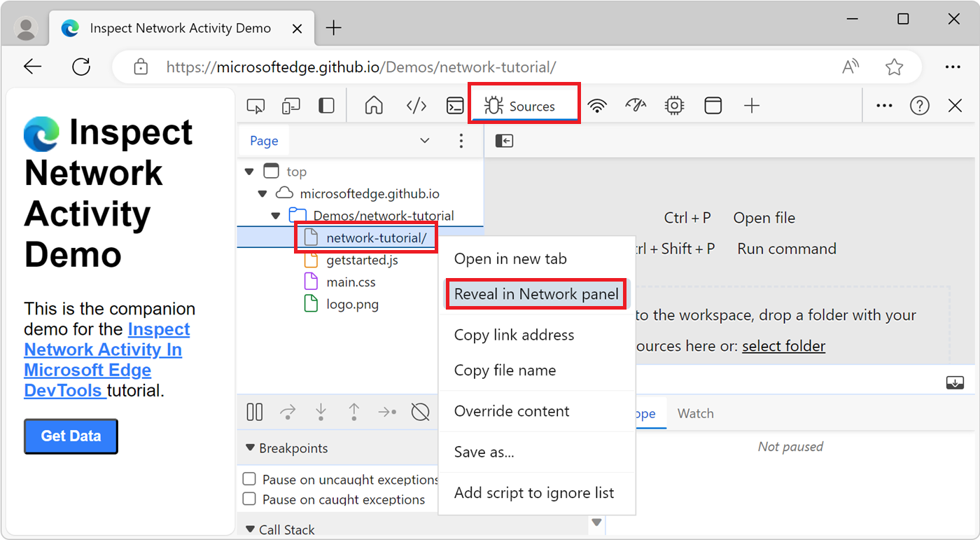Select the inspect element tool
Screen dimensions: 980x540
click(255, 105)
